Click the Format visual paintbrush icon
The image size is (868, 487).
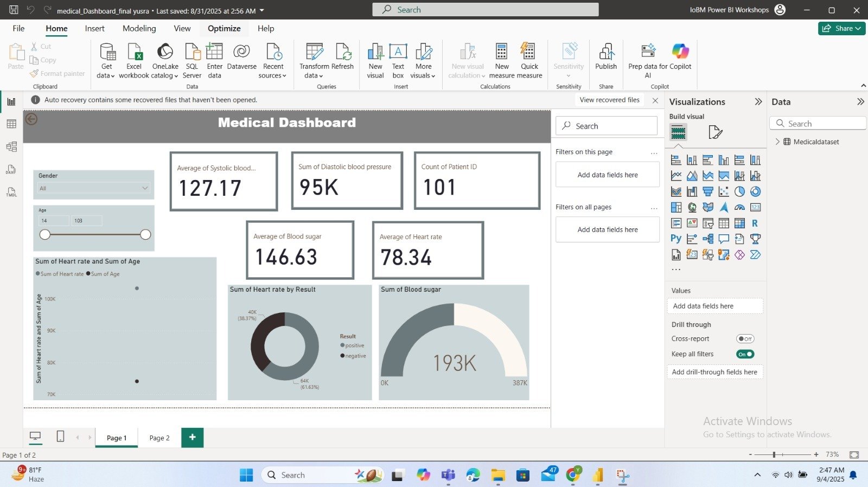tap(715, 132)
